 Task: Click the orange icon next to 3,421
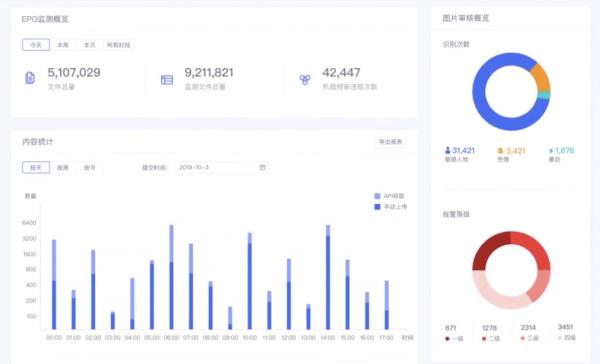[x=500, y=151]
